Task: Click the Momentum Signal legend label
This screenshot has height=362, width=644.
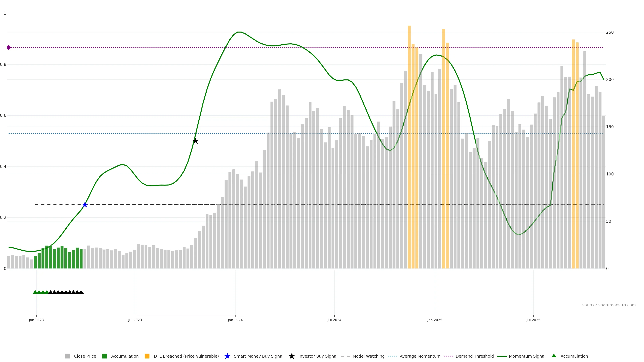Action: pos(527,356)
